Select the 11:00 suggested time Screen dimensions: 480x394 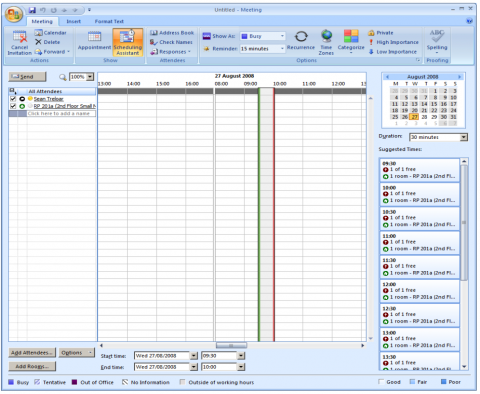[420, 242]
